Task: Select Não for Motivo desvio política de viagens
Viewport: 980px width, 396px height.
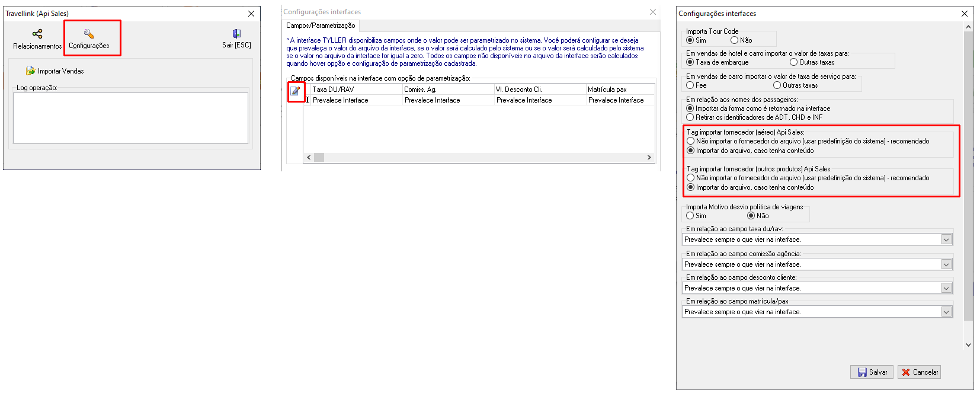Action: pyautogui.click(x=751, y=216)
